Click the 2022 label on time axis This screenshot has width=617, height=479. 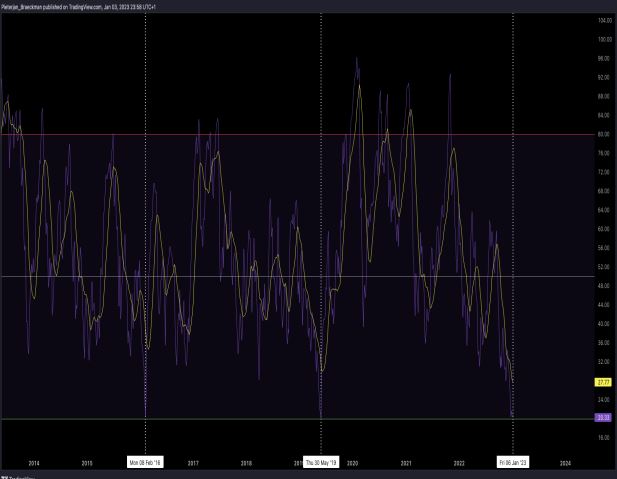pyautogui.click(x=459, y=463)
